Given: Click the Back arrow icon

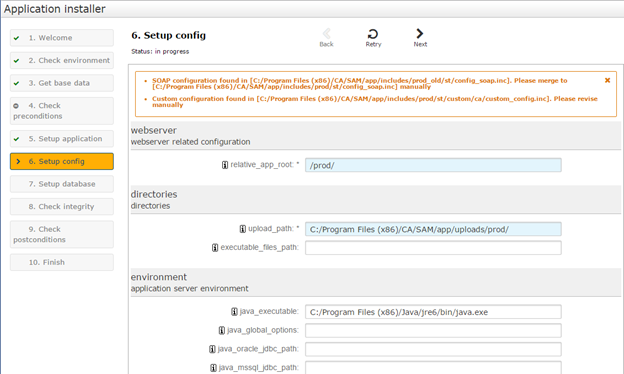Looking at the screenshot, I should point(327,34).
